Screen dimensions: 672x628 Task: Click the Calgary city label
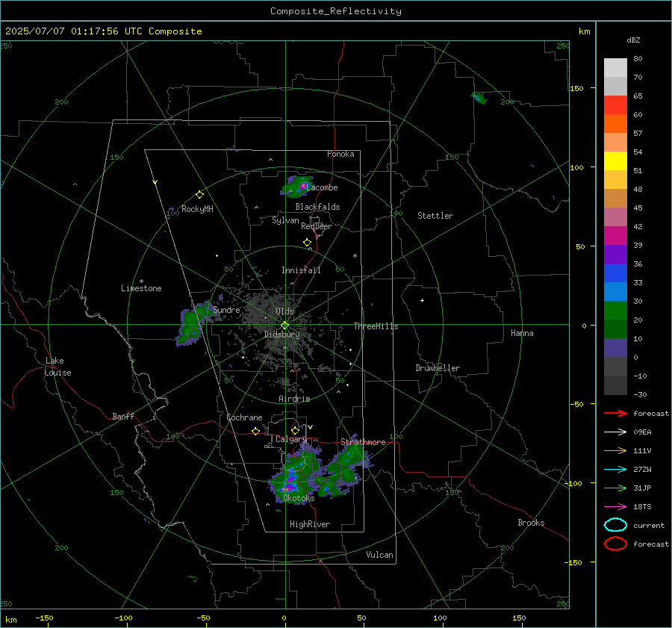point(291,439)
